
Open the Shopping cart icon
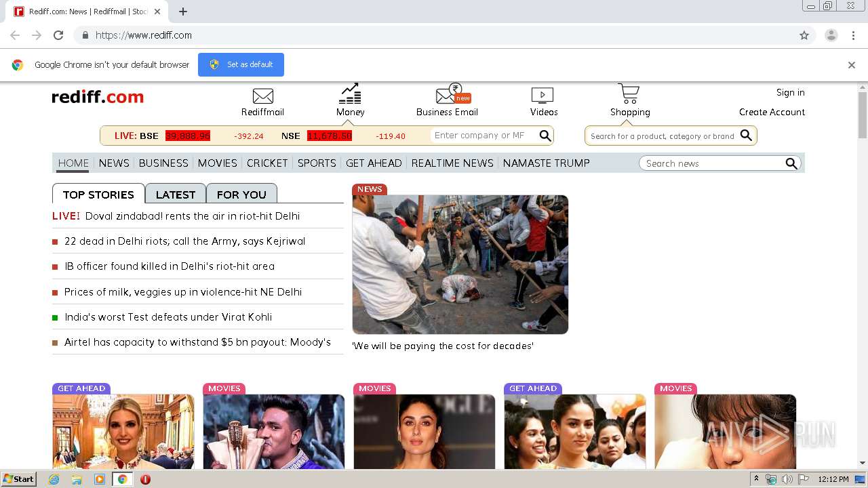click(629, 94)
